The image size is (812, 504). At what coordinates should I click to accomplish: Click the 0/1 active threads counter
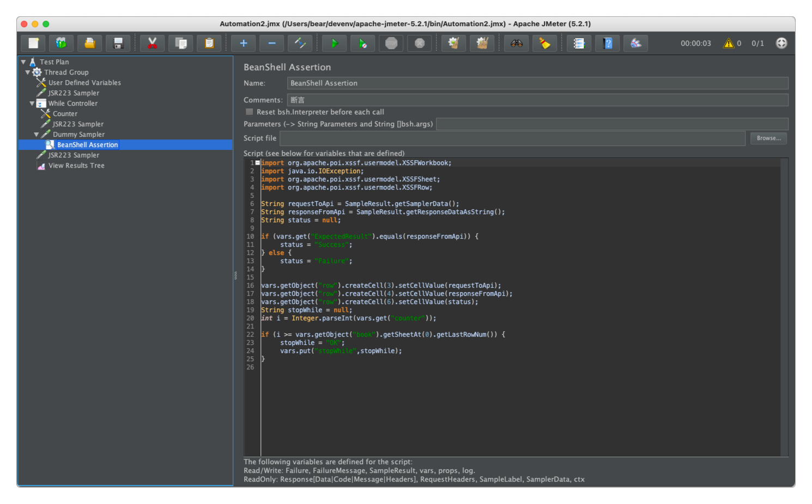[x=758, y=44]
